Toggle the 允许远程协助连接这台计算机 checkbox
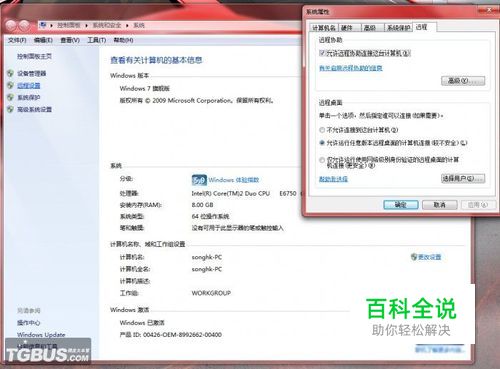This screenshot has height=369, width=500. (x=322, y=53)
